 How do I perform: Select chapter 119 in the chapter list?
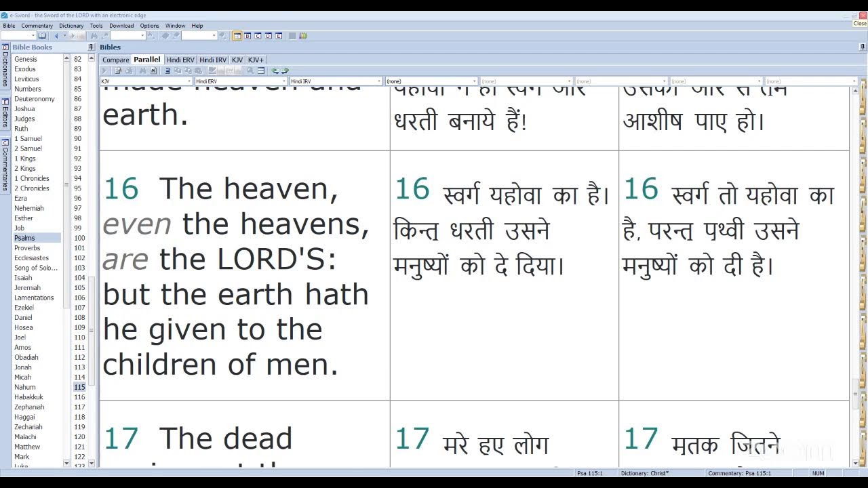pyautogui.click(x=80, y=427)
